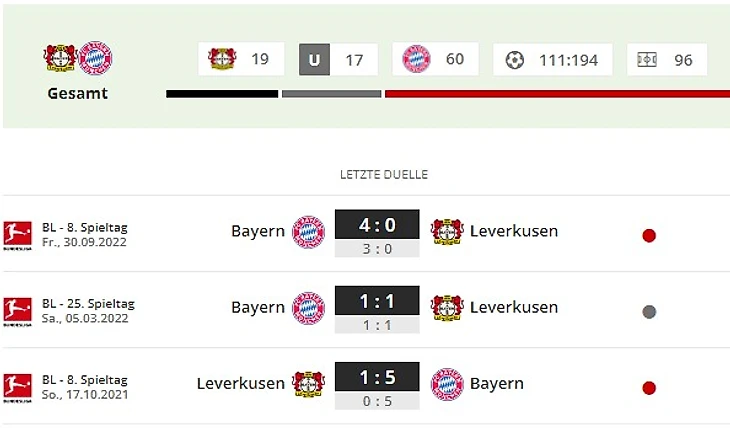730x428 pixels.
Task: Click the pitch icon showing 96 matches
Action: pyautogui.click(x=647, y=60)
